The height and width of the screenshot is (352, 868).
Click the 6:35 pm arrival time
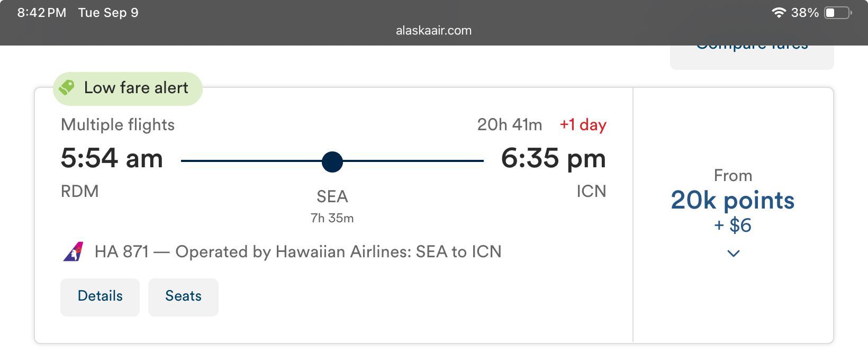553,158
